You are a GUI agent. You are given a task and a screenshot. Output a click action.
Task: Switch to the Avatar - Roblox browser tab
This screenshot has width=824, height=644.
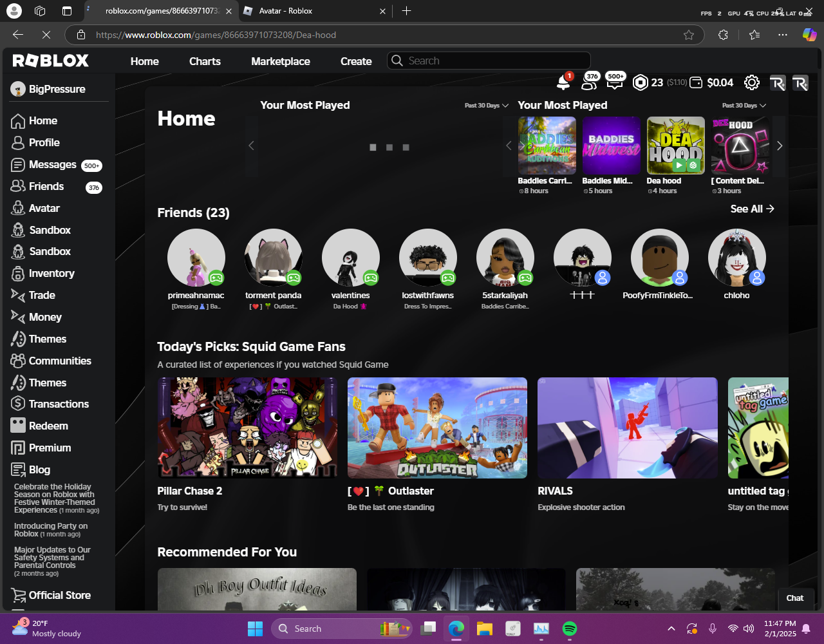[315, 11]
